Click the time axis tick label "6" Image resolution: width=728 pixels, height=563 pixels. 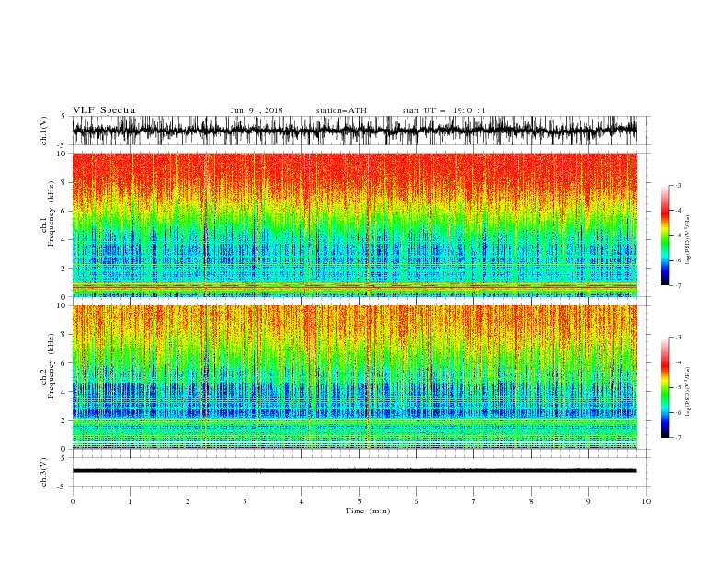coord(416,501)
